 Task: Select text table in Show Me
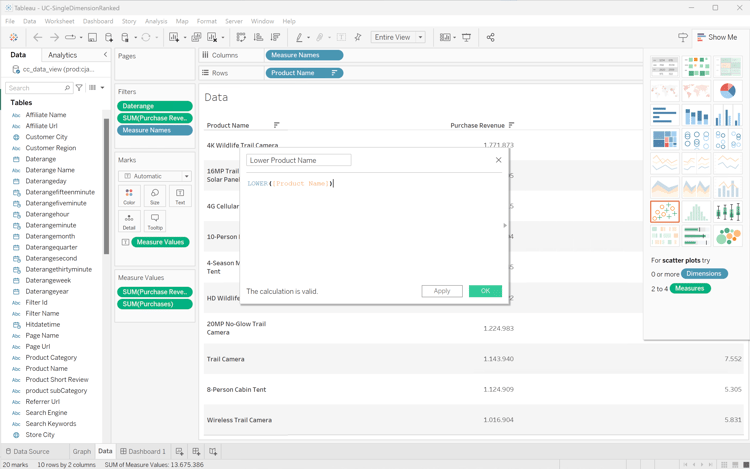tap(665, 66)
